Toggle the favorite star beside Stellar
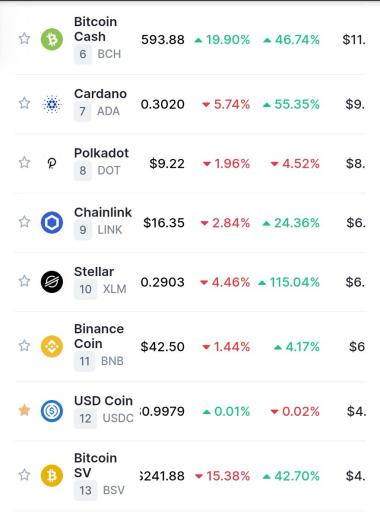Image resolution: width=380 pixels, height=520 pixels. 24,281
